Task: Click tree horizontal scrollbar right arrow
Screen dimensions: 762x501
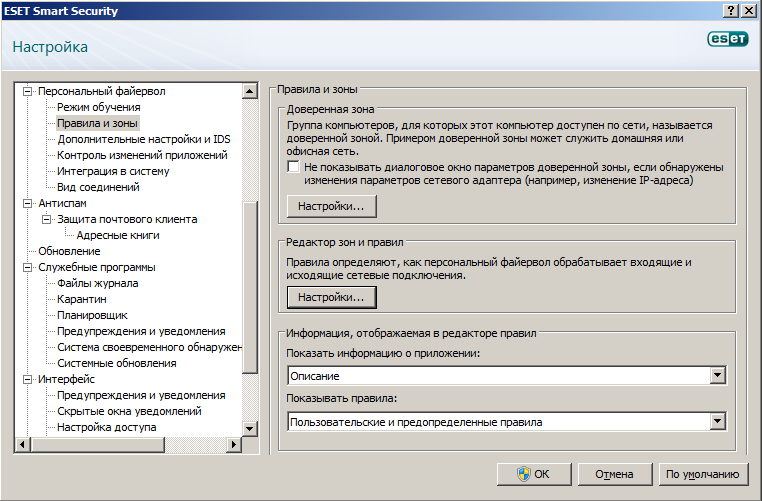Action: point(234,444)
